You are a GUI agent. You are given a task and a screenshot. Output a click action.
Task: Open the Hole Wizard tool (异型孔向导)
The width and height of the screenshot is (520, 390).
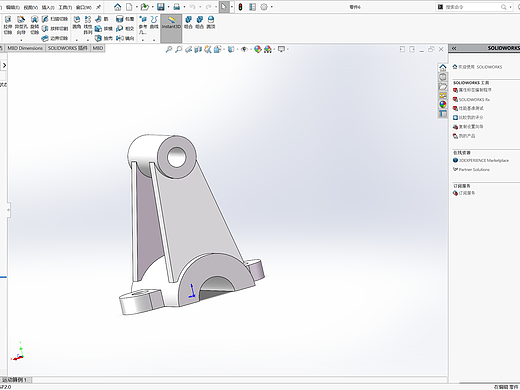21,25
